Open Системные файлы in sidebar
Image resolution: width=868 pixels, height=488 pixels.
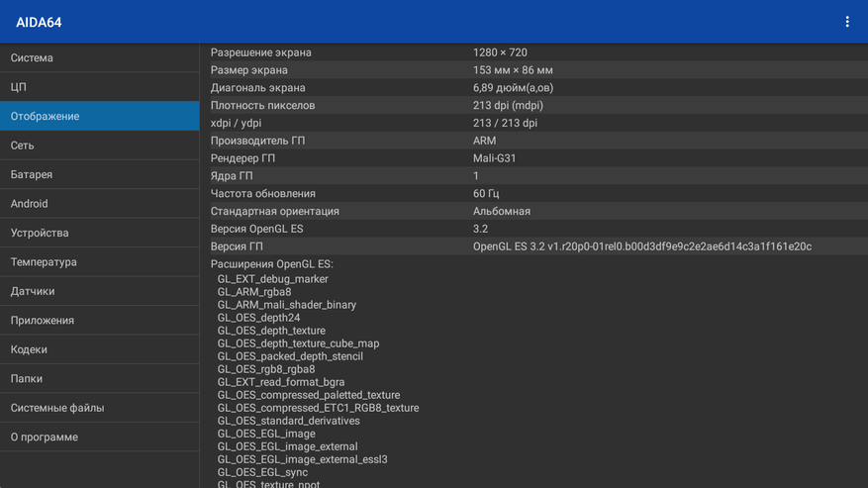pyautogui.click(x=99, y=408)
